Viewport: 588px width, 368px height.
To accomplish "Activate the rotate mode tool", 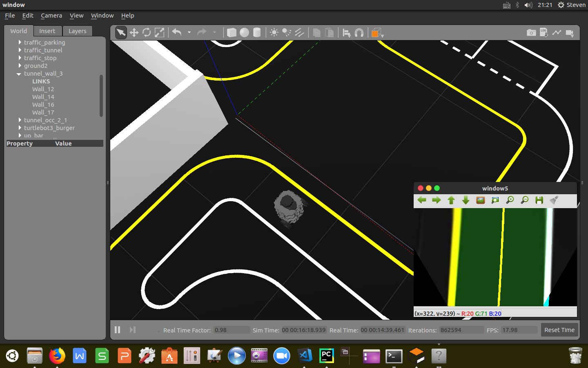I will tap(147, 33).
